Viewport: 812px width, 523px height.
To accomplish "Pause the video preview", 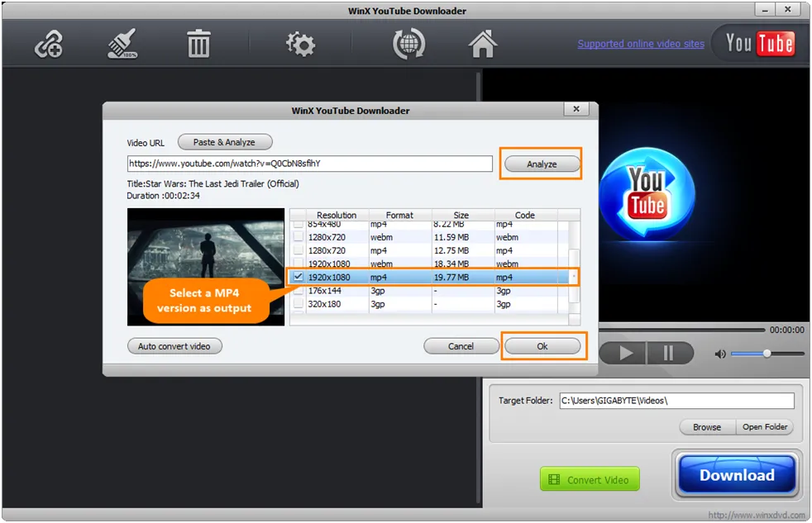I will point(670,353).
